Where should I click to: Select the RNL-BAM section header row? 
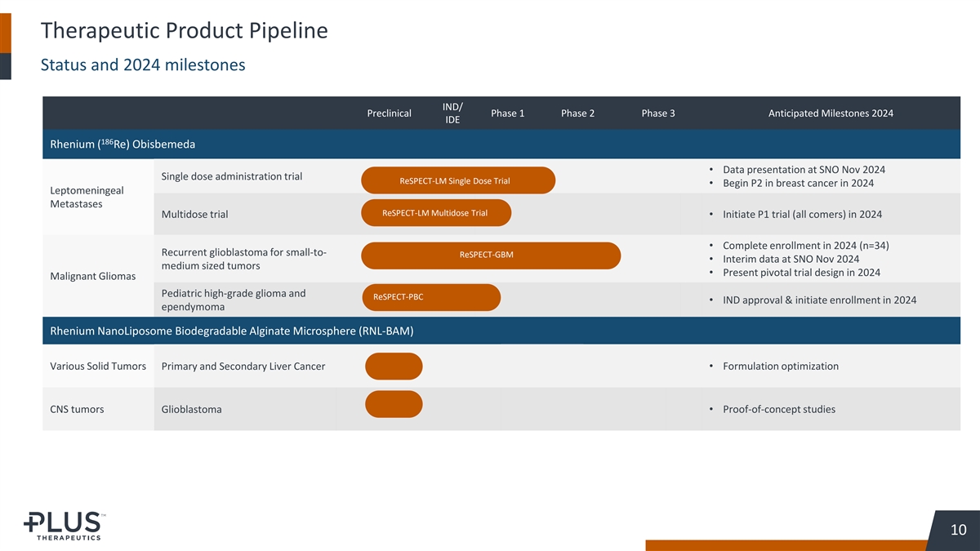pyautogui.click(x=231, y=331)
